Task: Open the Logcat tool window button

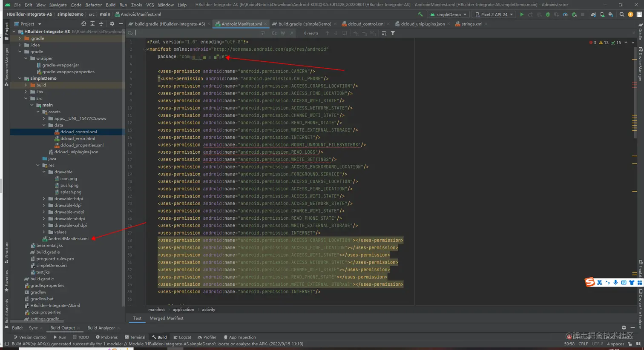Action: click(182, 337)
